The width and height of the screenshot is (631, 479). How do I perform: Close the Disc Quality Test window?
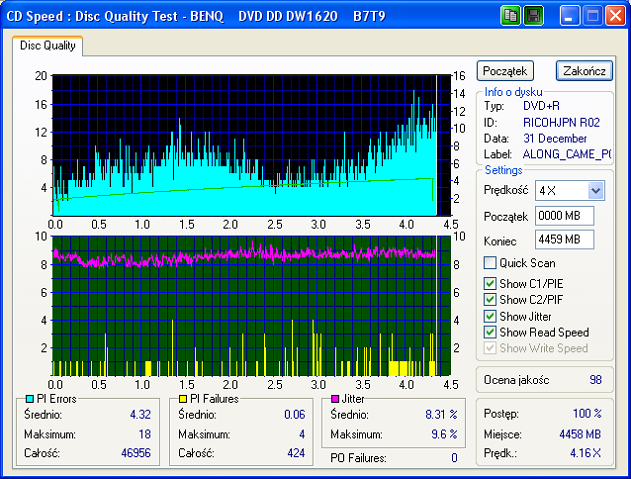(615, 16)
